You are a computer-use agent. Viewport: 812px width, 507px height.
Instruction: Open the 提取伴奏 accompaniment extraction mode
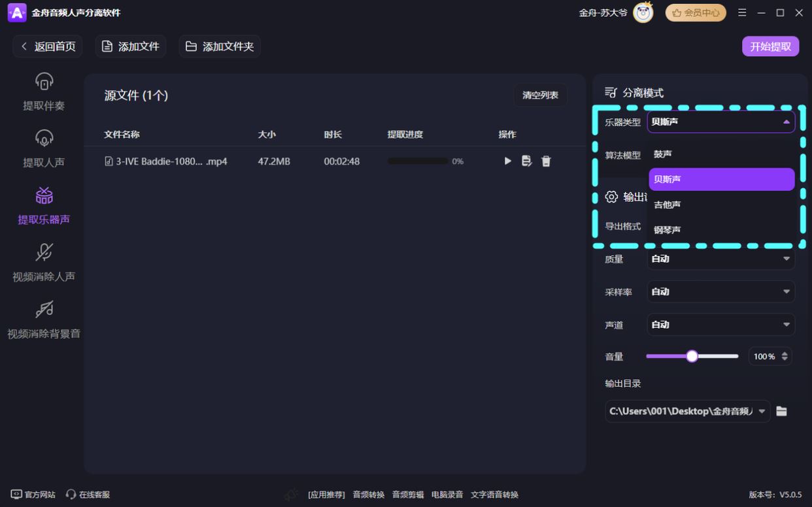point(44,91)
